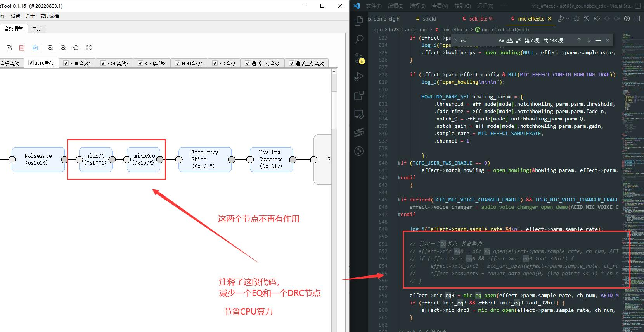644x332 pixels.
Task: Toggle AUX音效 checkbox
Action: 215,63
